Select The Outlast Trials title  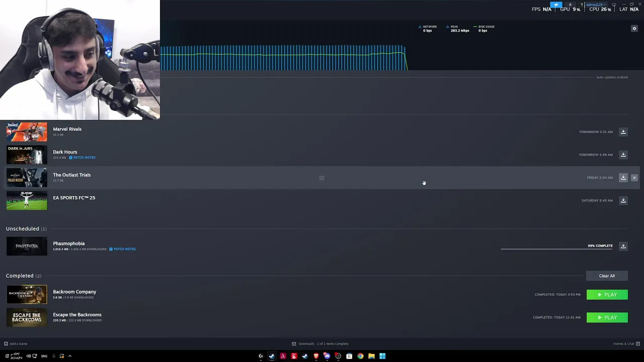(x=72, y=175)
